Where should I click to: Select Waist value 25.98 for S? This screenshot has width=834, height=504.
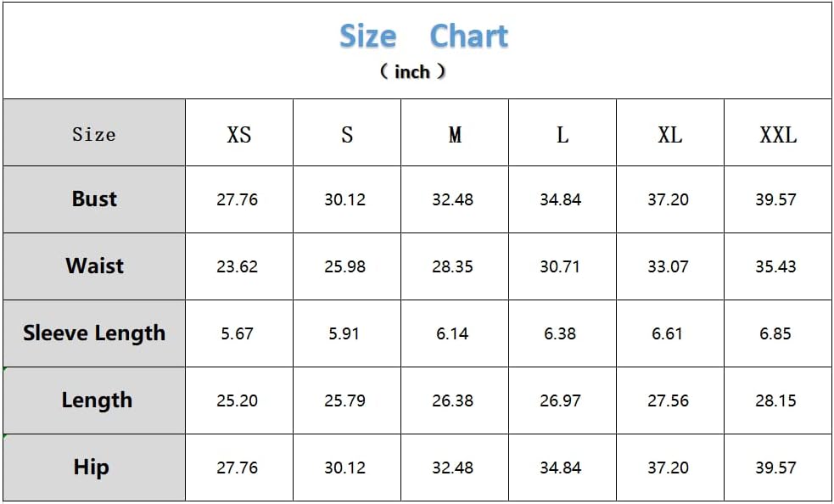pyautogui.click(x=345, y=266)
